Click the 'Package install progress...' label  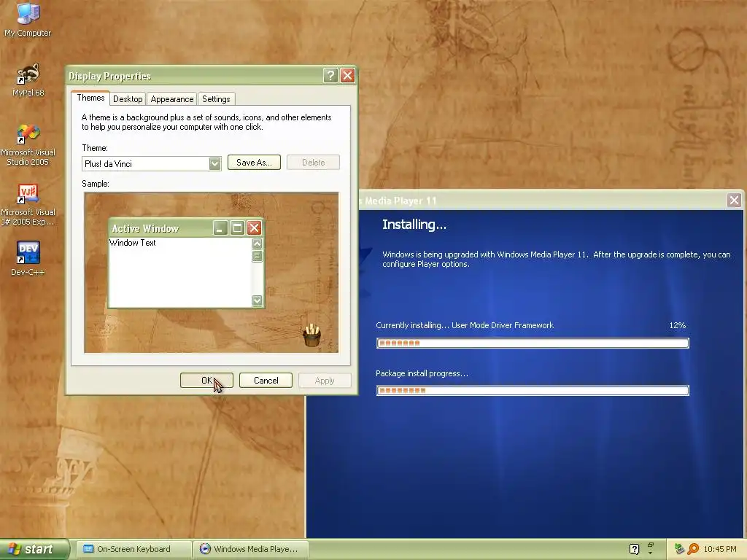click(422, 373)
